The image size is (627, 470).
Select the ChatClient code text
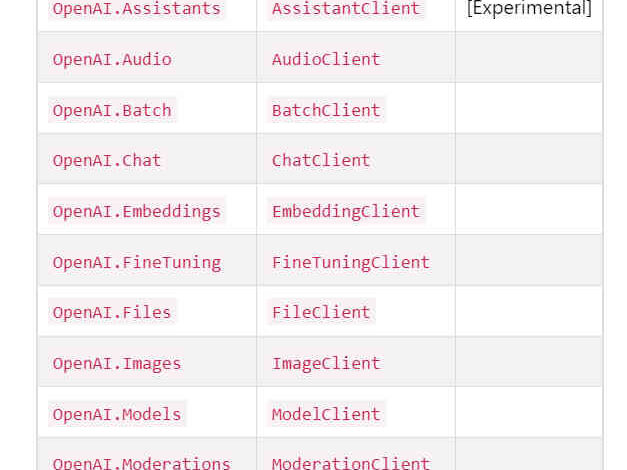click(x=321, y=160)
